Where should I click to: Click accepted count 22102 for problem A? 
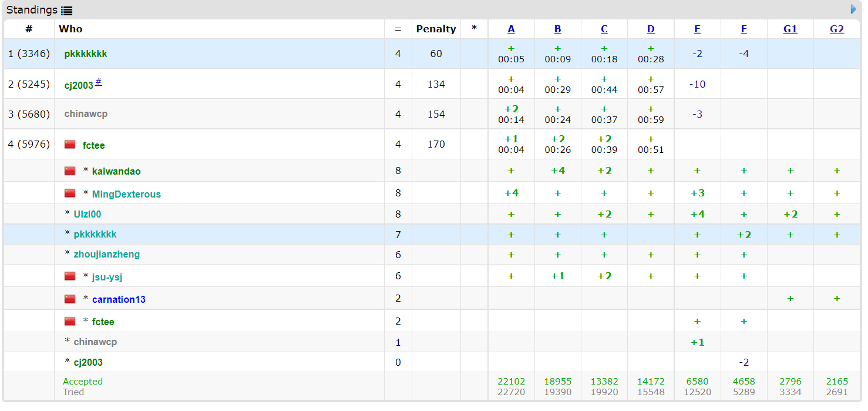(511, 382)
